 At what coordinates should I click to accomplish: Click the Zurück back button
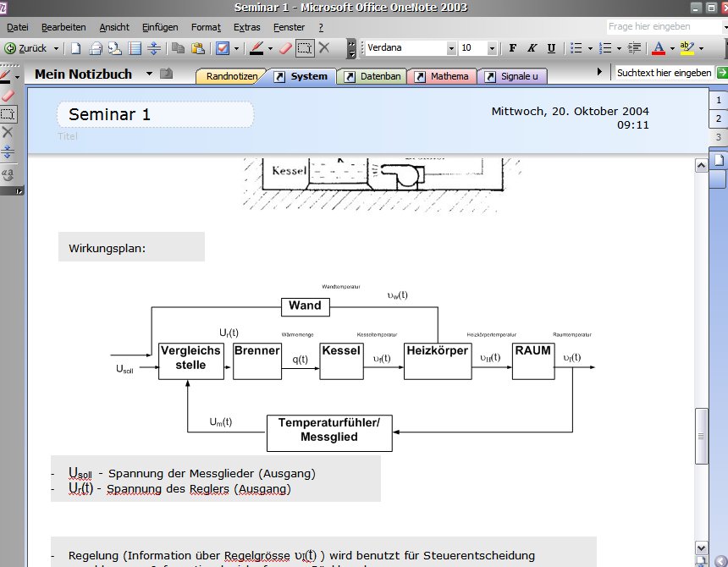pos(25,48)
